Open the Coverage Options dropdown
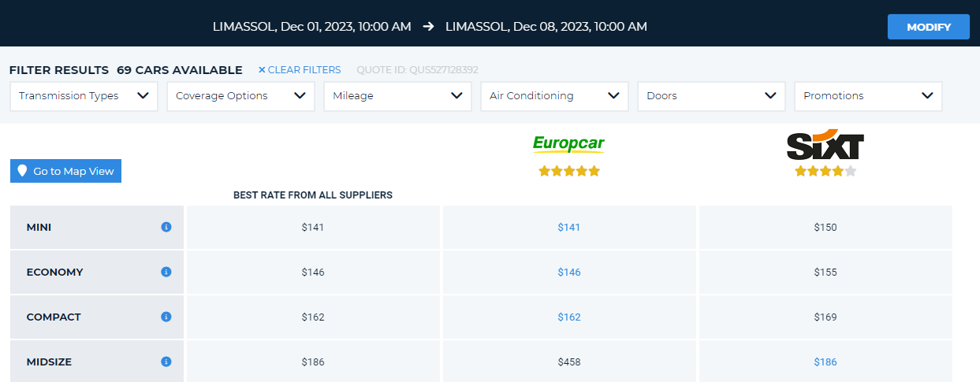The width and height of the screenshot is (980, 382). (240, 96)
